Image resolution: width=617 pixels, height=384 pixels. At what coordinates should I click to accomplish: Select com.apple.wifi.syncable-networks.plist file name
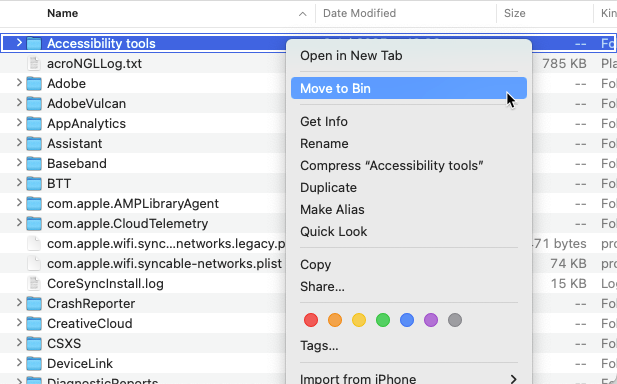coord(164,264)
